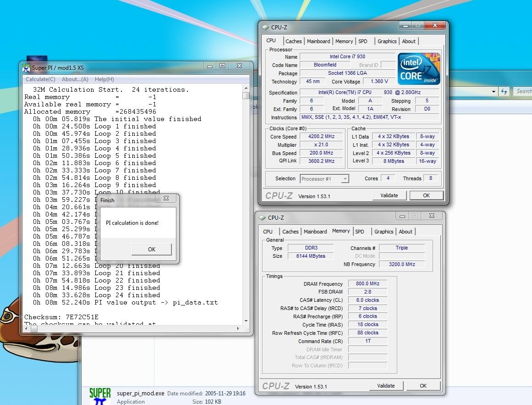Click the Core Speed 4200.2 MHz value
The width and height of the screenshot is (532, 405).
tap(321, 137)
